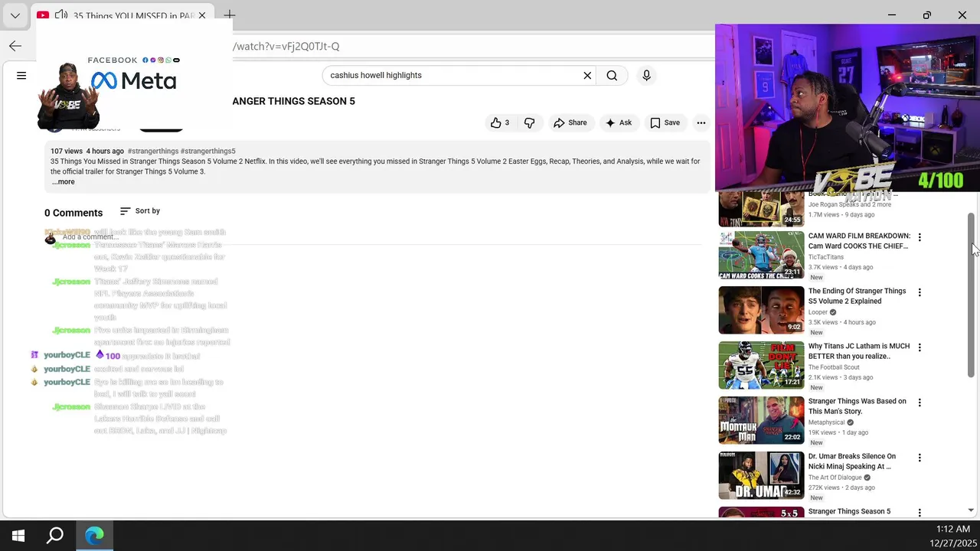
Task: Clear the search box text
Action: coord(587,76)
